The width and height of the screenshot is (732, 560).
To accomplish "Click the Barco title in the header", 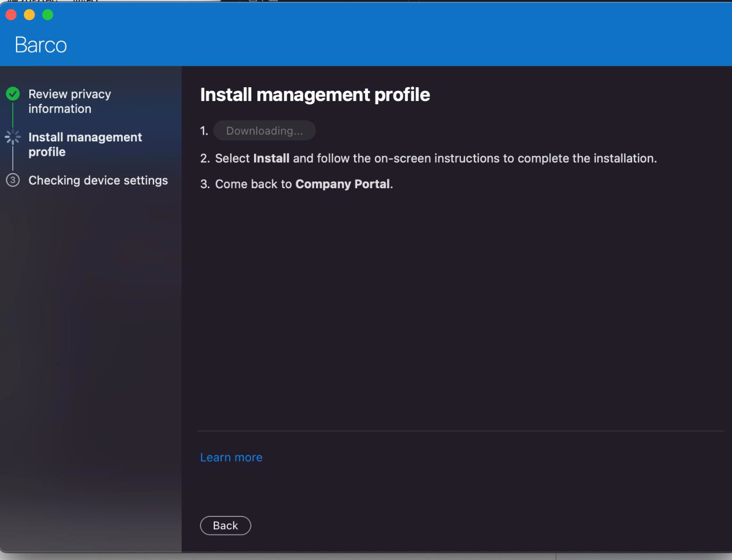I will click(x=41, y=45).
